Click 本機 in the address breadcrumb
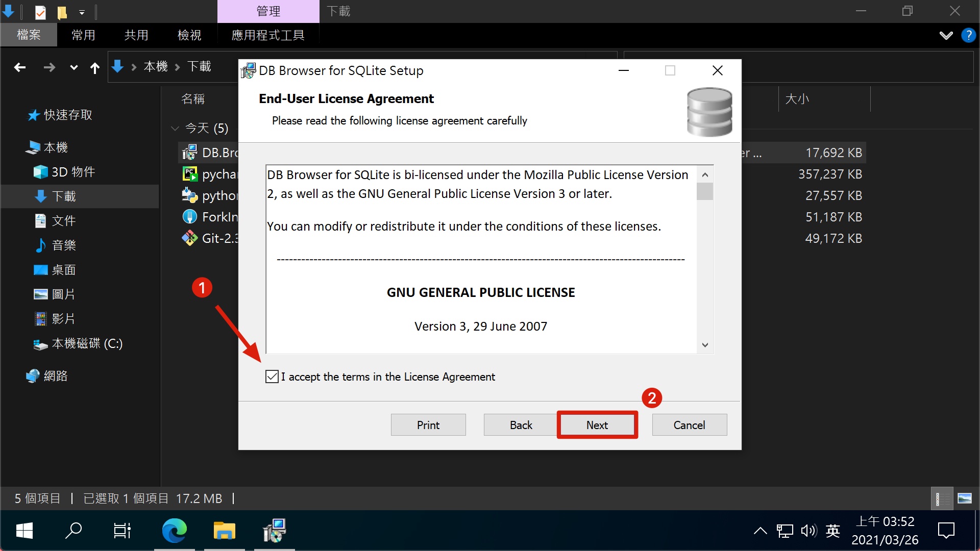 pyautogui.click(x=156, y=66)
